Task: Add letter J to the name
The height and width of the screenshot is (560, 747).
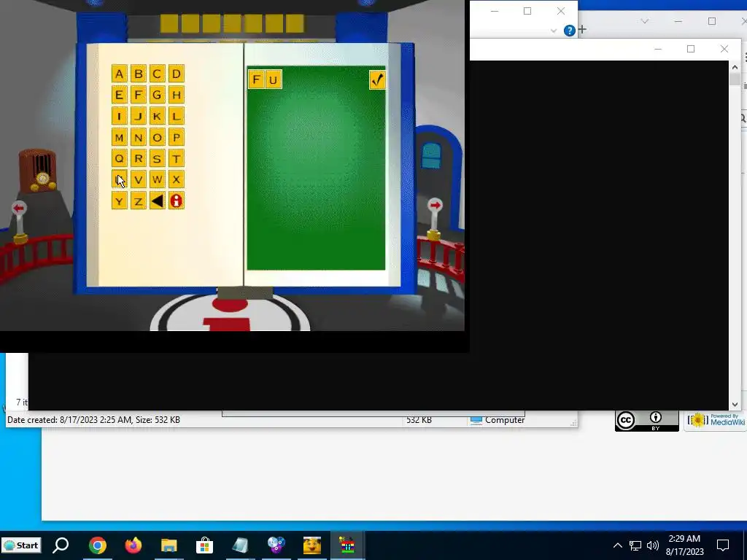Action: [x=138, y=116]
